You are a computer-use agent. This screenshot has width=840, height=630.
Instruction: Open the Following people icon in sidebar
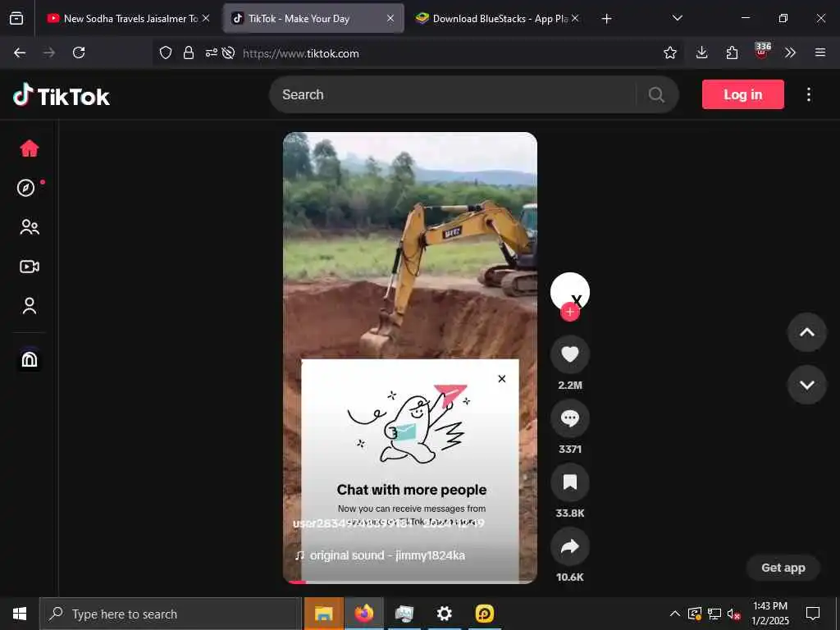[30, 227]
